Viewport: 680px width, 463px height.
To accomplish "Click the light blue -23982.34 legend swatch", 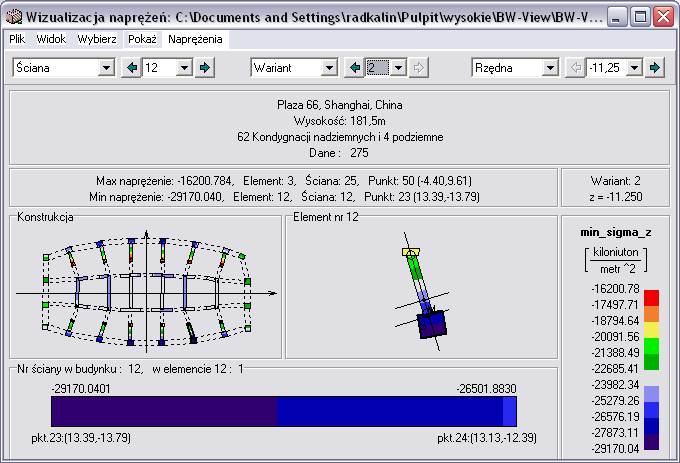I will 651,394.
